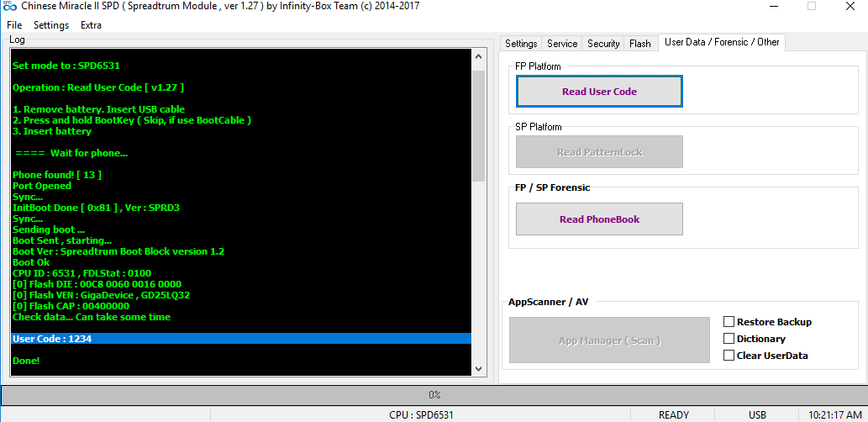Click the Wait for phone... log line
Screen dimensions: 868x422
71,153
